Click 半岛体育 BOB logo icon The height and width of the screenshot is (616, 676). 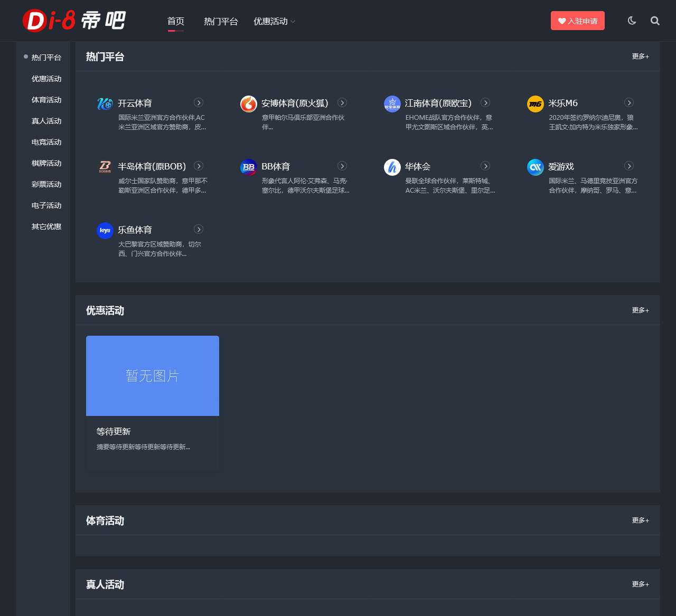[105, 167]
